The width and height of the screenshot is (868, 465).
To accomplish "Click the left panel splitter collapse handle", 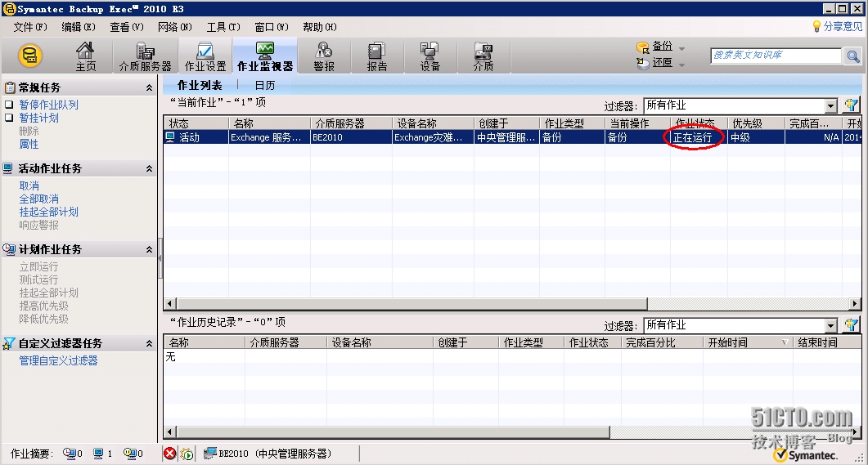I will [160, 257].
